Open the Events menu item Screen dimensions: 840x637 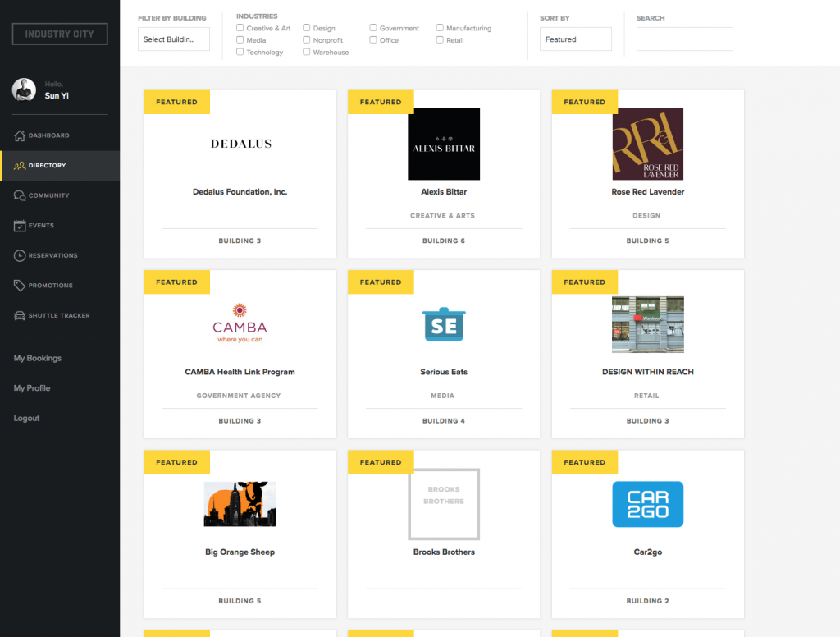[x=60, y=226]
